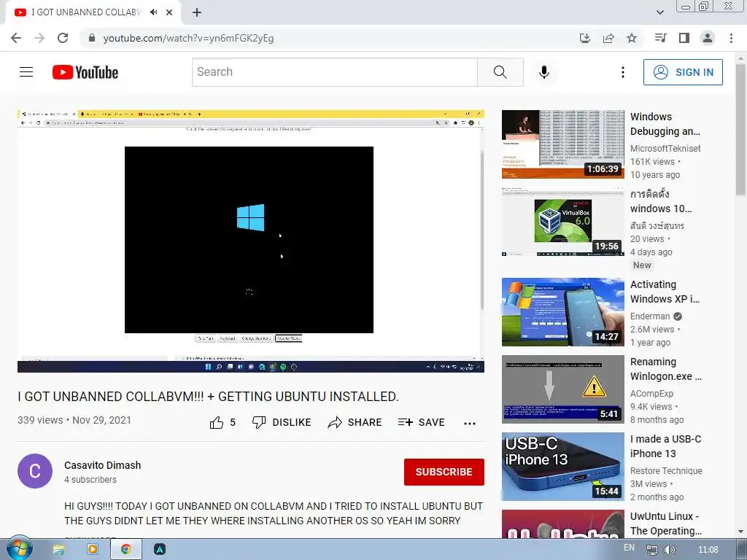
Task: Open more actions ellipsis under video
Action: (470, 424)
